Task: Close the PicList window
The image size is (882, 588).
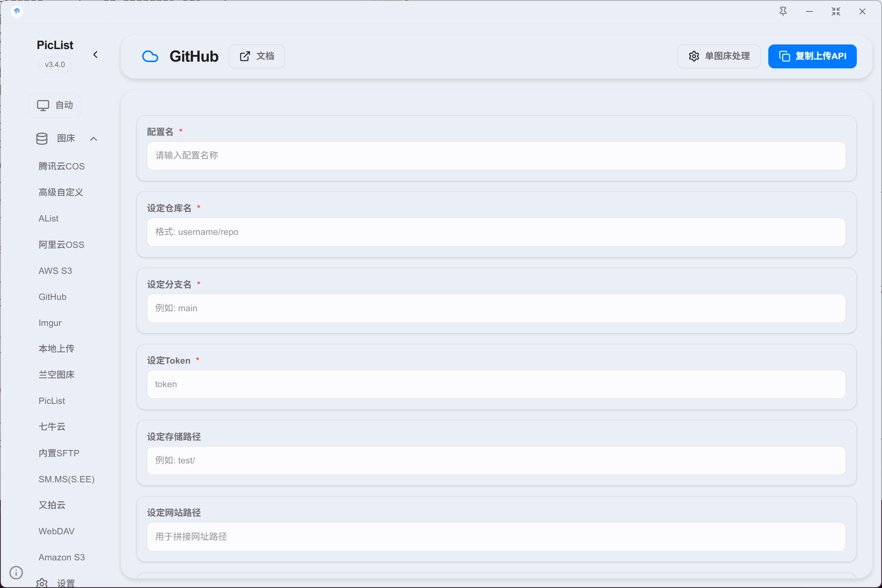Action: pyautogui.click(x=862, y=11)
